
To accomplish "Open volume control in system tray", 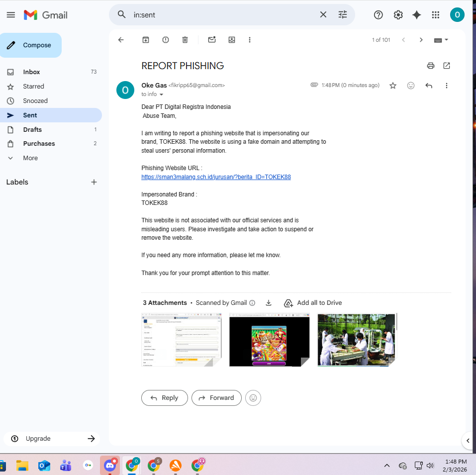I will click(430, 466).
